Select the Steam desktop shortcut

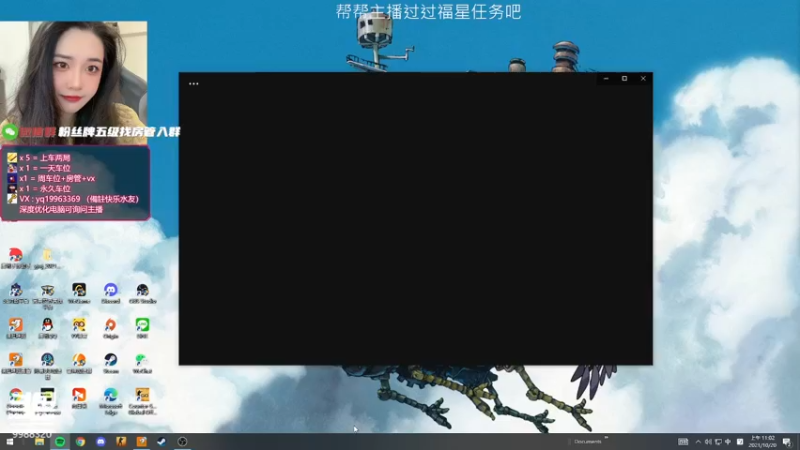coord(111,364)
